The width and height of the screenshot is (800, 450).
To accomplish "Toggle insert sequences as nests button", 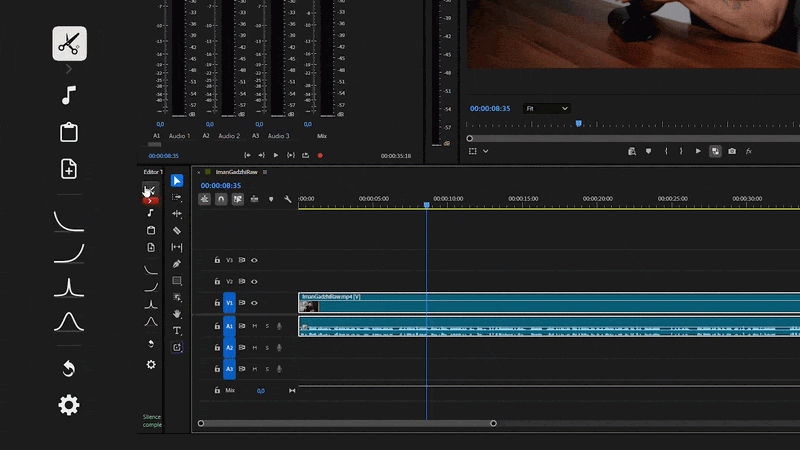I will (205, 199).
